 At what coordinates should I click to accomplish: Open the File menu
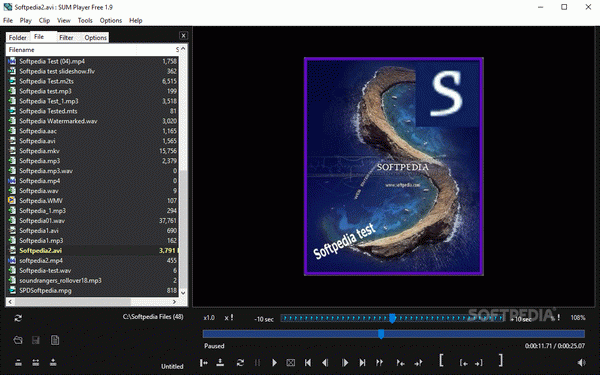point(8,20)
